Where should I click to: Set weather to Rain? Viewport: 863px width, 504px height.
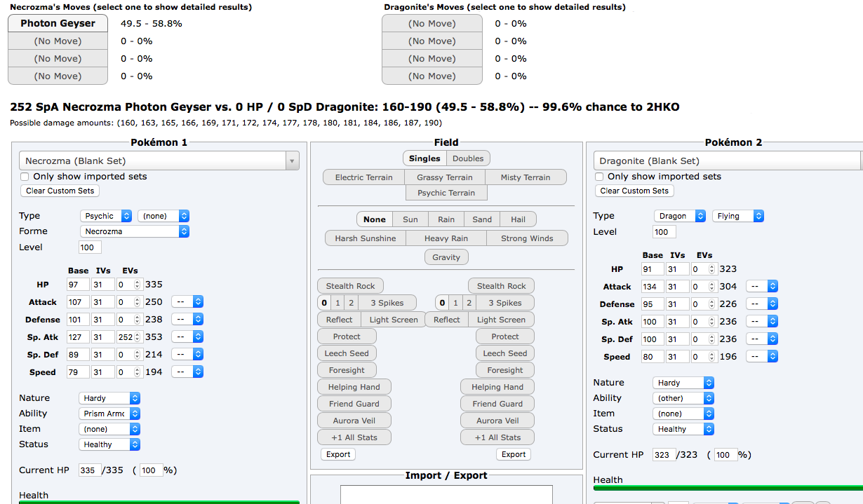(446, 219)
